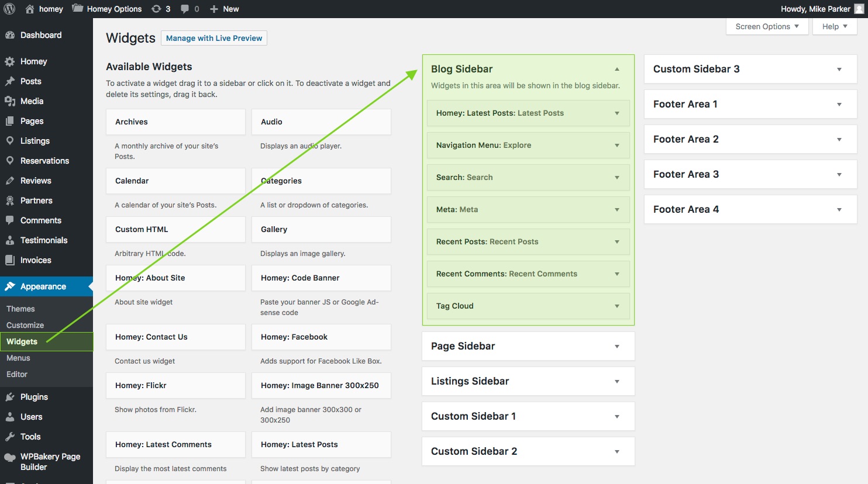
Task: Click the Appearance paintbrush icon
Action: (10, 286)
